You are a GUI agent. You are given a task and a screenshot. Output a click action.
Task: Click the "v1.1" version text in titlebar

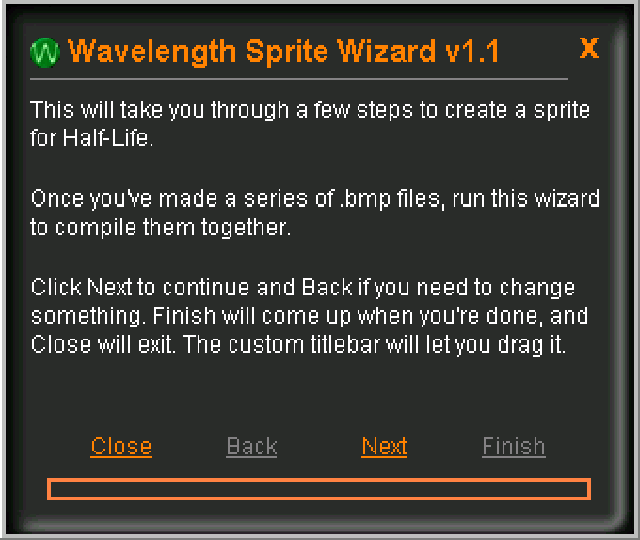click(x=472, y=51)
